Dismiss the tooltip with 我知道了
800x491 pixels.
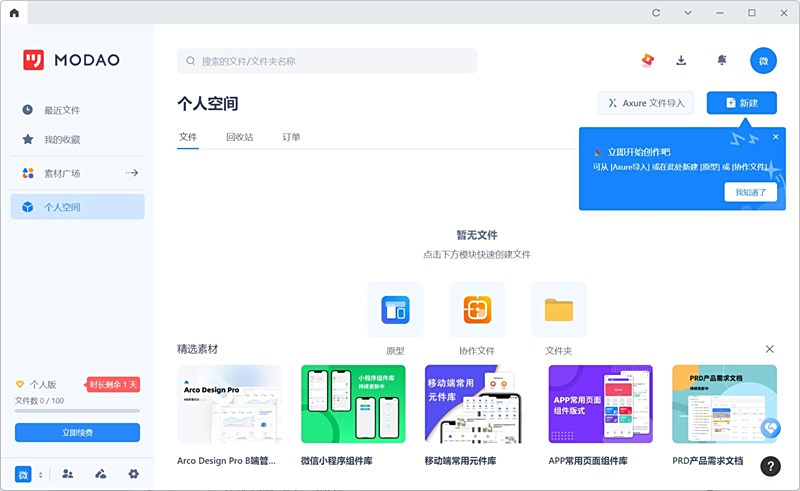[750, 192]
